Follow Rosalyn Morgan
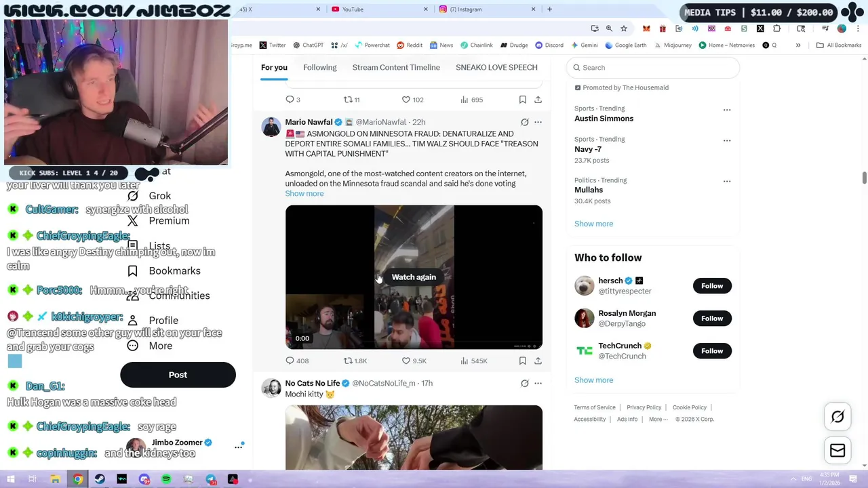The image size is (868, 488). tap(712, 319)
